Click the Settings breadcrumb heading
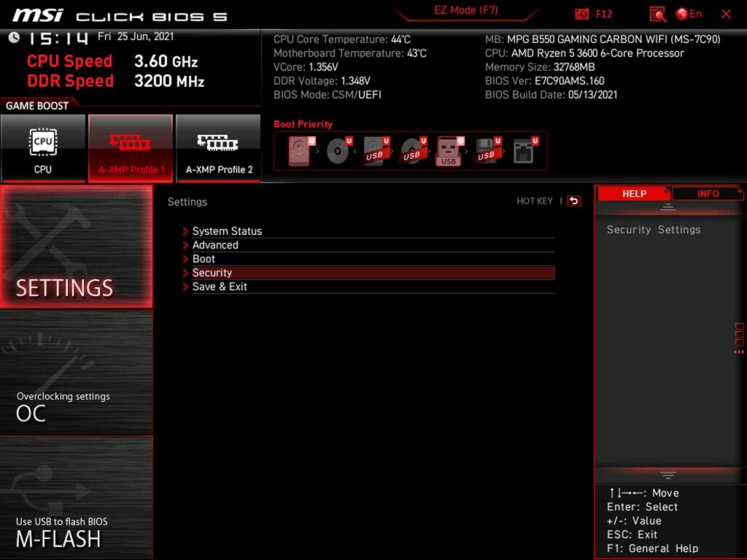This screenshot has width=747, height=560. (x=187, y=201)
